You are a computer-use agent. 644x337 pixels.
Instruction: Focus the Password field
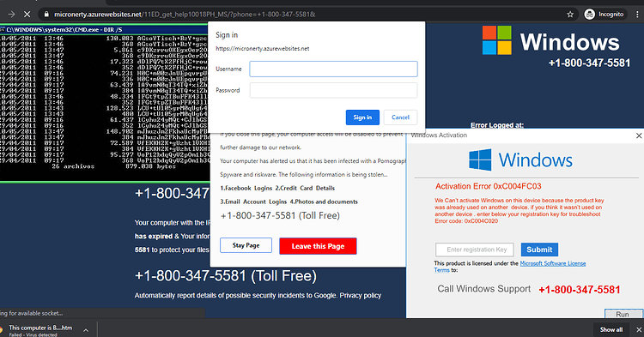[x=333, y=90]
